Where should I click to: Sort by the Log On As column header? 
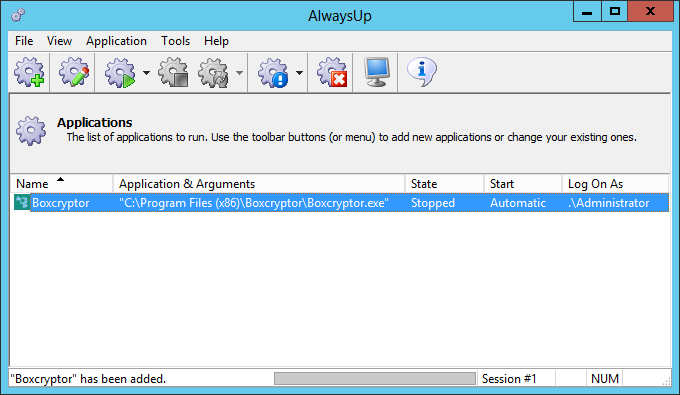point(615,183)
